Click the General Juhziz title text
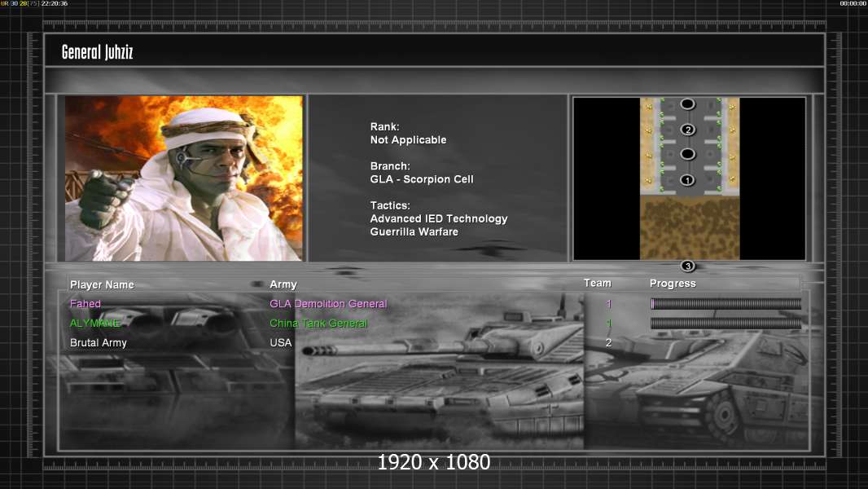The image size is (868, 489). [x=97, y=53]
